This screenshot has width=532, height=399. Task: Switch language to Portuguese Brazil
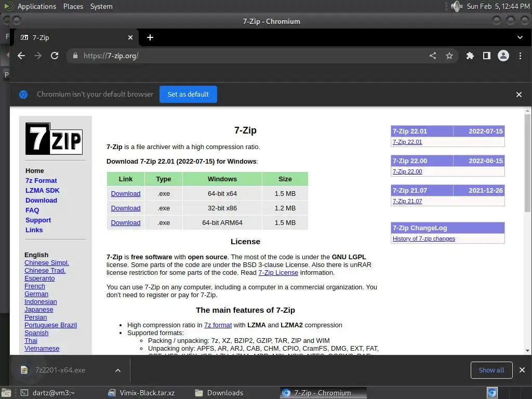(50, 325)
